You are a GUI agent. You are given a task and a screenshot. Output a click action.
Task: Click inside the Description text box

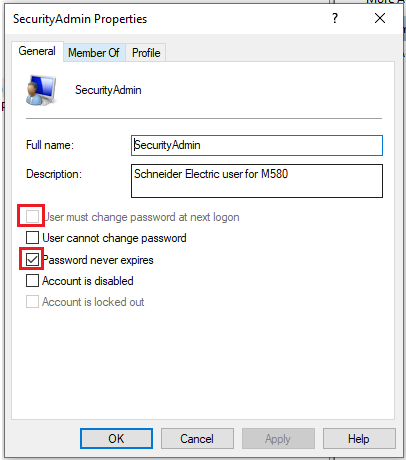pyautogui.click(x=257, y=181)
